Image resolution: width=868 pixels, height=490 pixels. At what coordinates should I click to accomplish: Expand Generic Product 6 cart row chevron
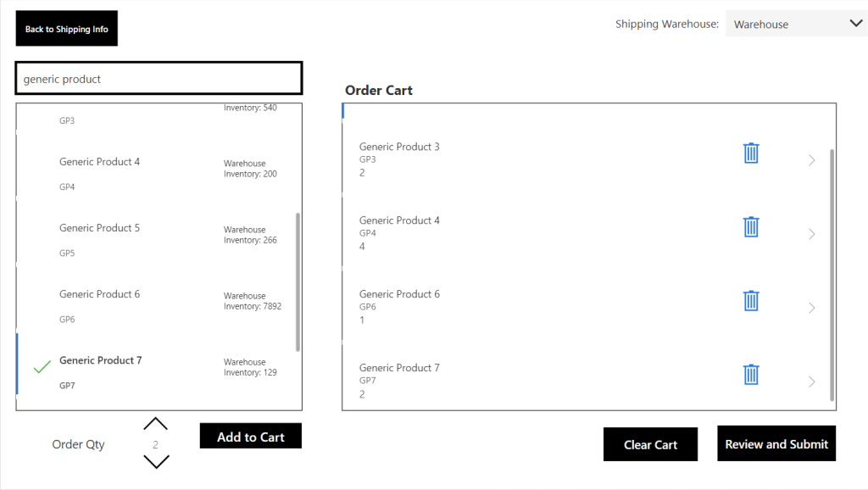[811, 308]
